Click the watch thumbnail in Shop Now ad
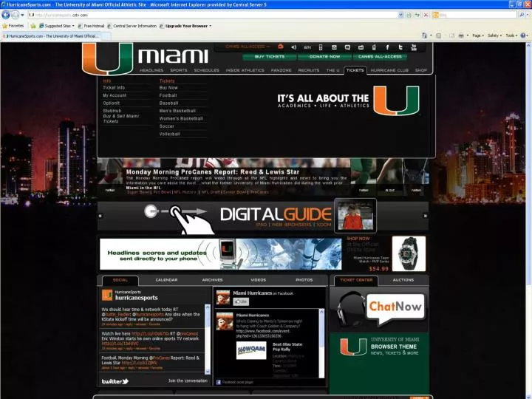This screenshot has width=532, height=399. [x=409, y=253]
